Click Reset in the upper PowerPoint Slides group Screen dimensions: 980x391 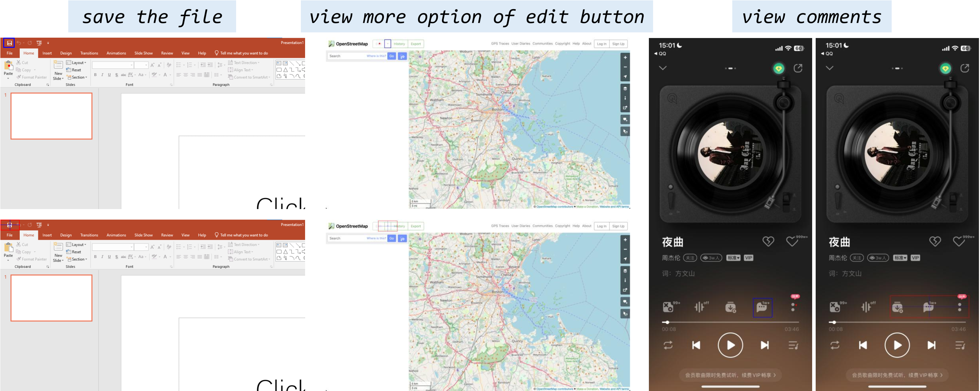tap(74, 70)
